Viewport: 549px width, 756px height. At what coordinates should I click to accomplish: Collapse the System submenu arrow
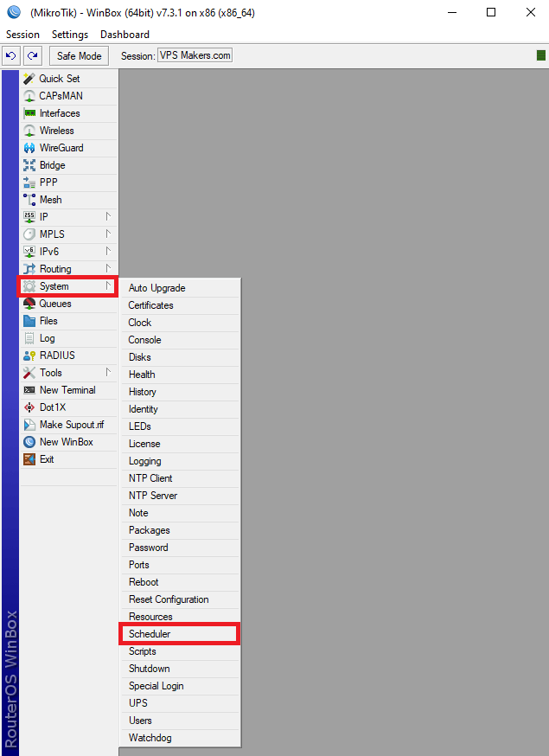(108, 286)
